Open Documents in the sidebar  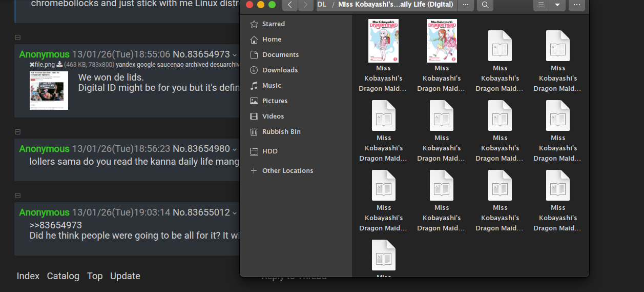[x=296, y=55]
